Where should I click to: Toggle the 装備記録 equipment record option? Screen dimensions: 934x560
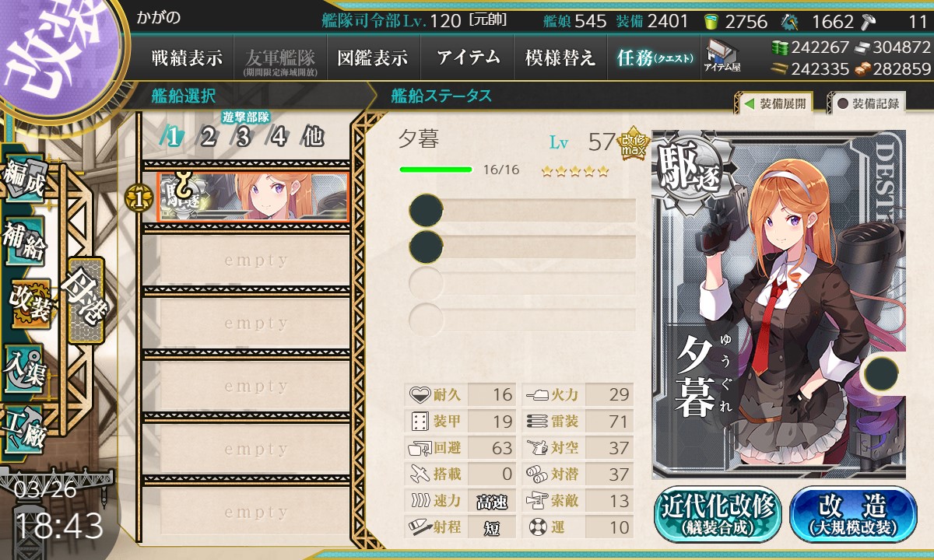pos(869,103)
